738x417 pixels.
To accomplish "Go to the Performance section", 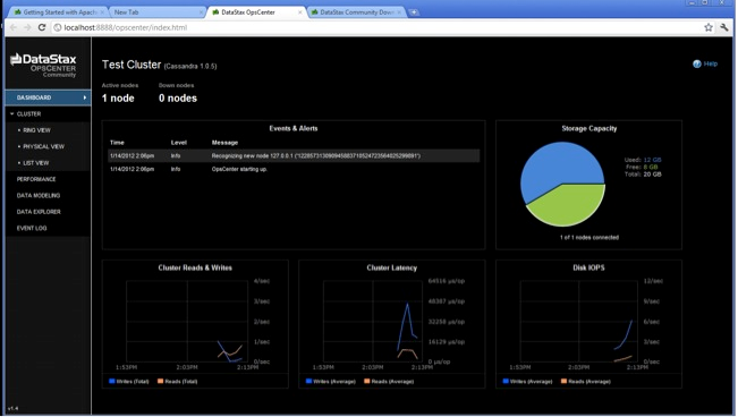I will click(x=36, y=179).
